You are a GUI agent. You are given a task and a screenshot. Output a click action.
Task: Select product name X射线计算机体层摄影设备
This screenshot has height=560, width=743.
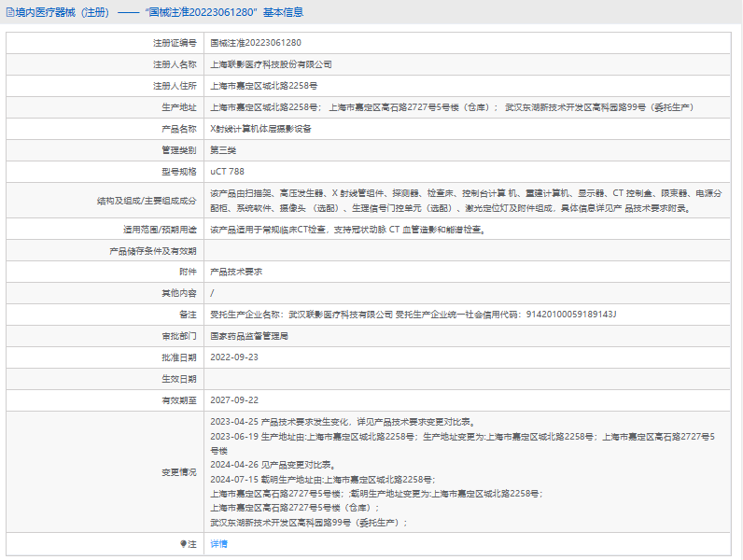pyautogui.click(x=260, y=129)
